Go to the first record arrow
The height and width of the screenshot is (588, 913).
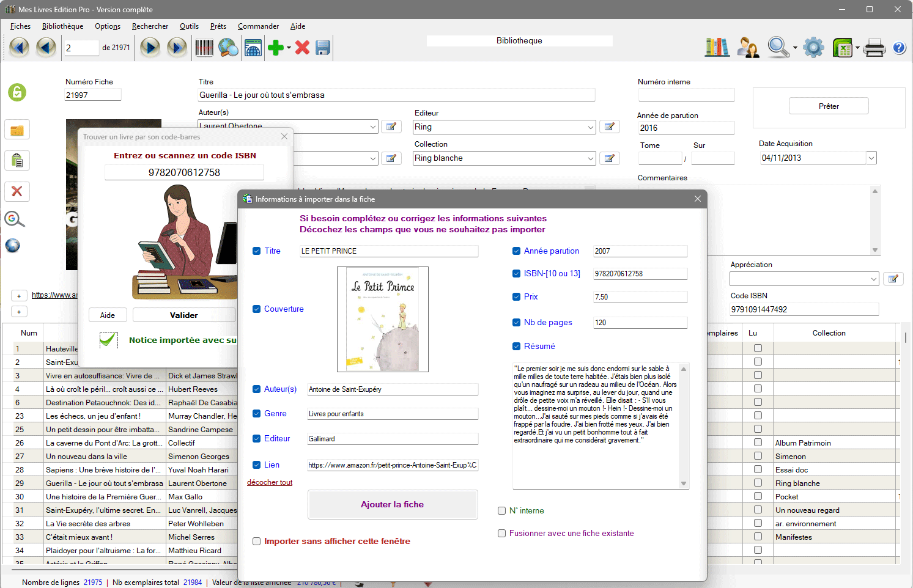[x=19, y=47]
